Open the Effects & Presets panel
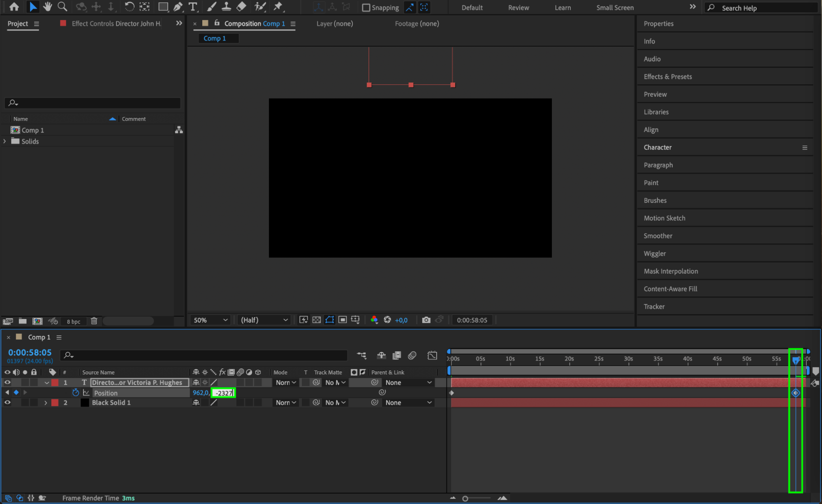This screenshot has width=822, height=504. [667, 76]
